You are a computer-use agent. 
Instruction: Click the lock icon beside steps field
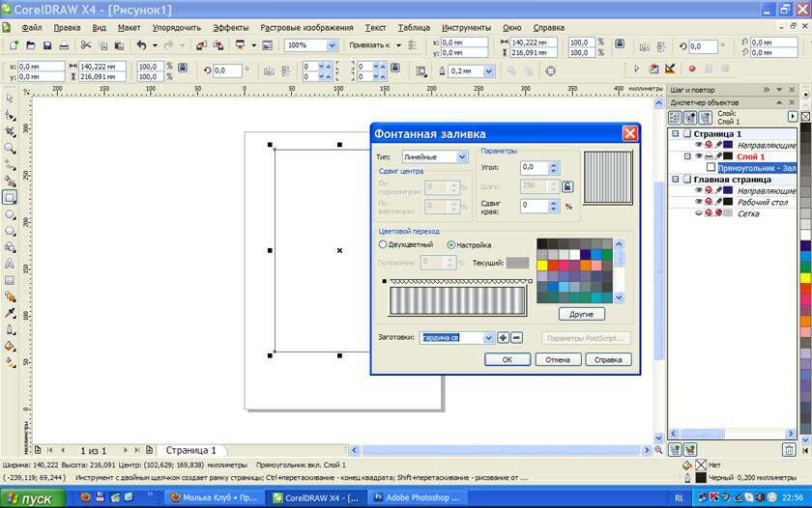click(x=567, y=186)
